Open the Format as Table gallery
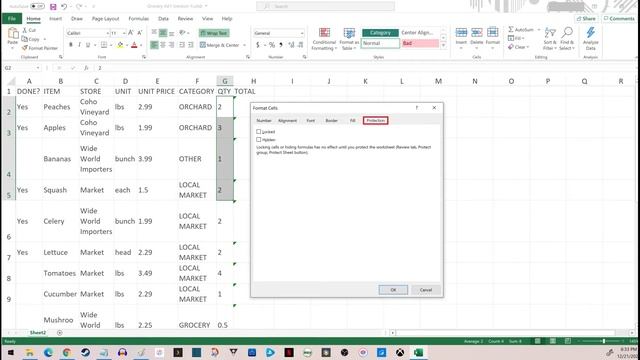 point(349,39)
